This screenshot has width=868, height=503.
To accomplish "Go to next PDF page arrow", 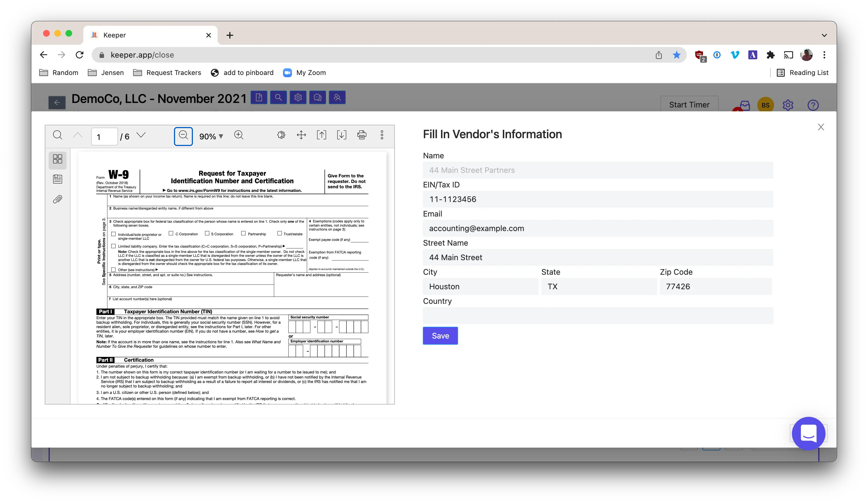I will click(x=141, y=135).
